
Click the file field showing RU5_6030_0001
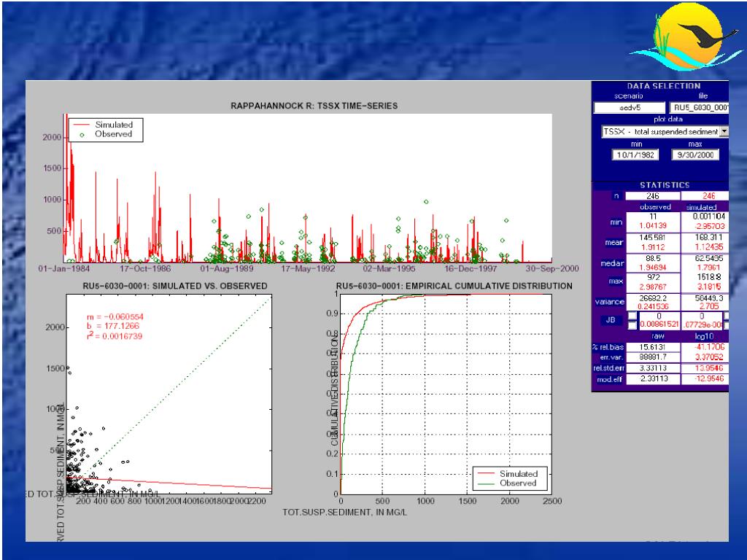pos(699,108)
